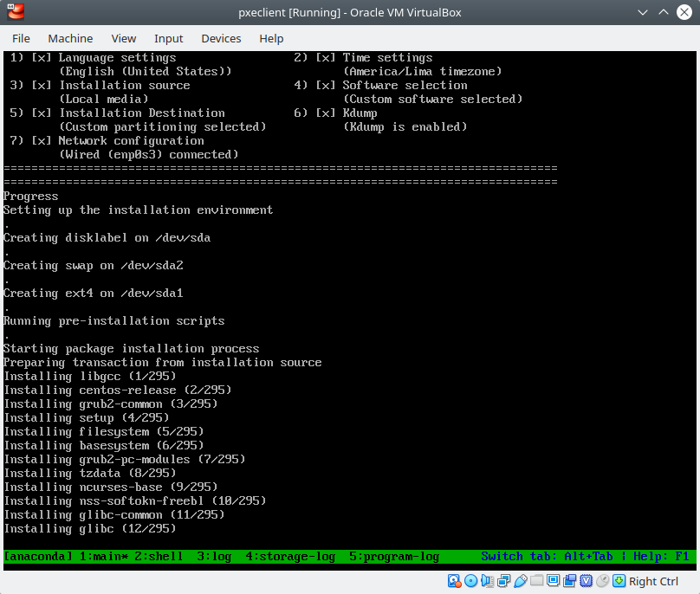Open the Machine menu
This screenshot has height=594, width=700.
pyautogui.click(x=70, y=38)
